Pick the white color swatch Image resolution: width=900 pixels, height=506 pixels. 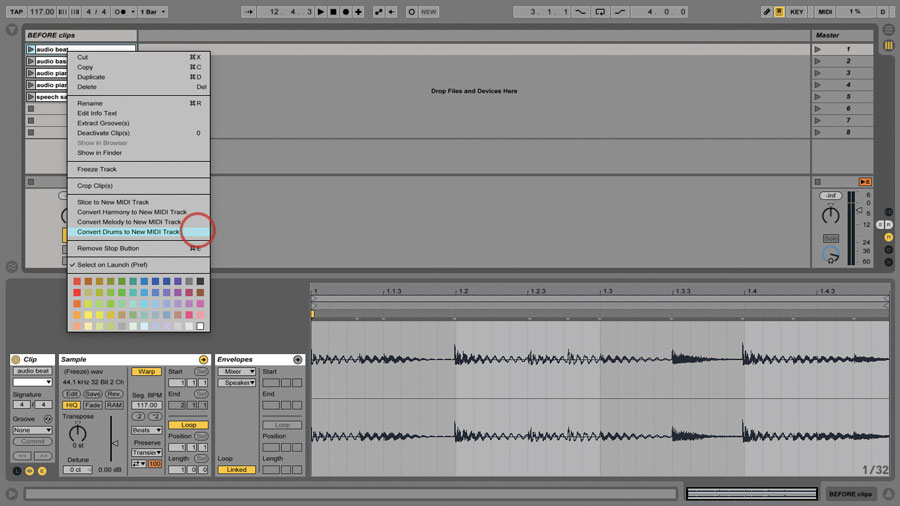click(x=200, y=326)
